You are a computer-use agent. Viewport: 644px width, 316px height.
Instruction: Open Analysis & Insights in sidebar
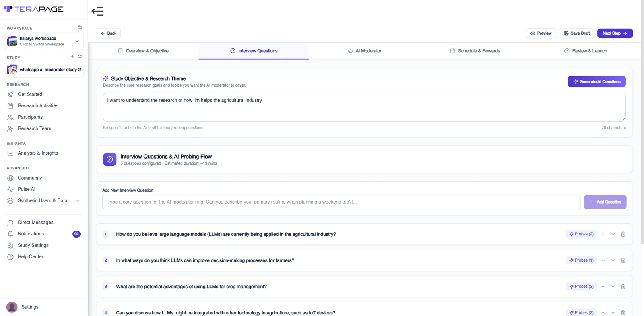[x=38, y=153]
